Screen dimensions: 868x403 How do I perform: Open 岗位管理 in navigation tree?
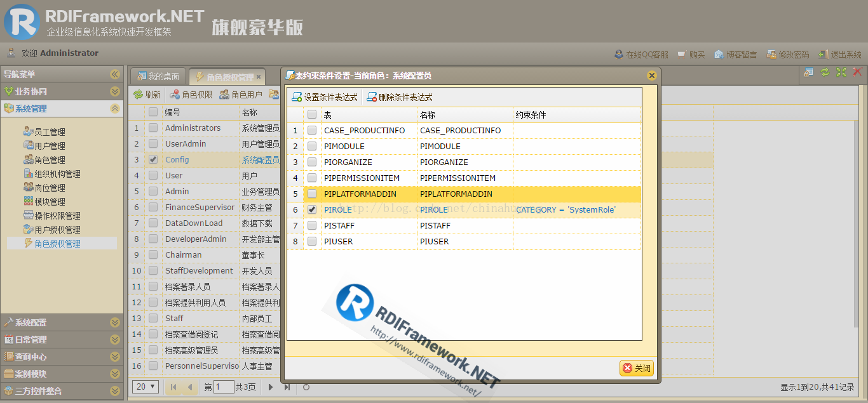pyautogui.click(x=44, y=188)
